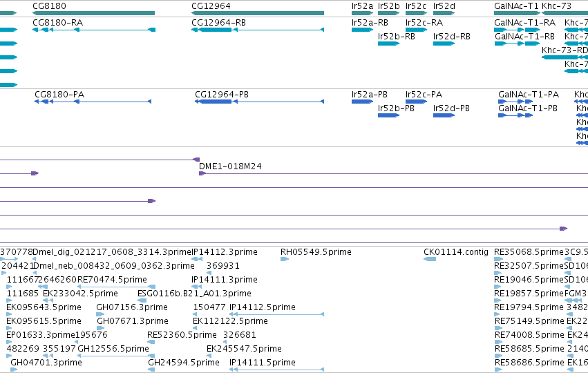Open the RE35068.5prime EST
This screenshot has width=588, height=373.
point(498,259)
